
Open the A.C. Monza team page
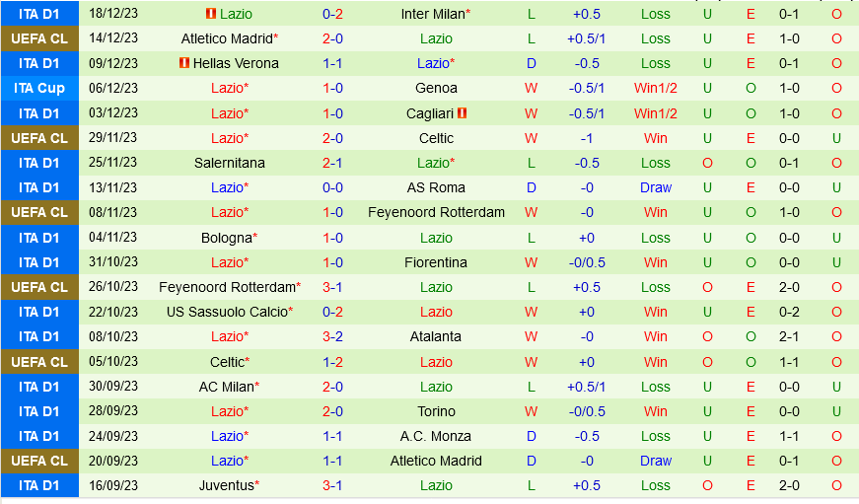[x=436, y=436]
